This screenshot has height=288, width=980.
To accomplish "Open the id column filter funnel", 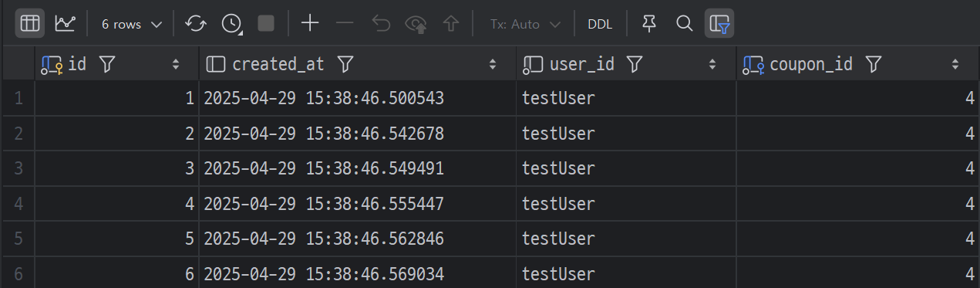I will (107, 64).
